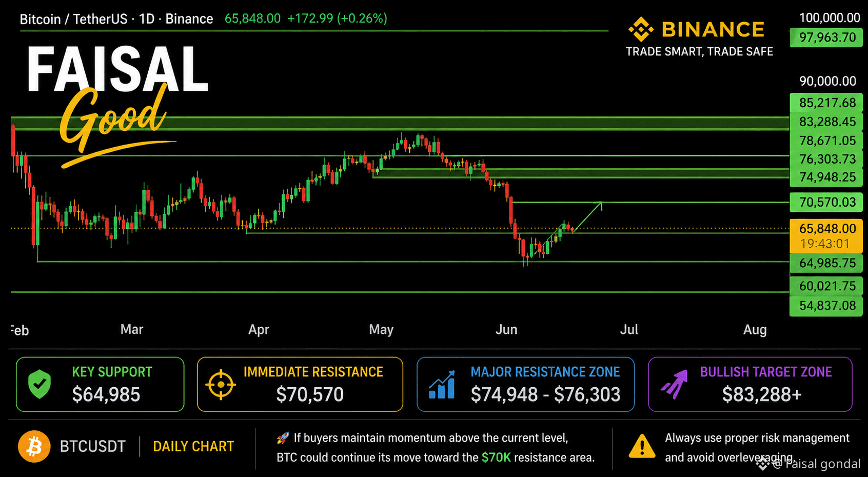Screen dimensions: 868x477
Task: Click the small rocket emoji before 'If buyers'
Action: (x=283, y=438)
